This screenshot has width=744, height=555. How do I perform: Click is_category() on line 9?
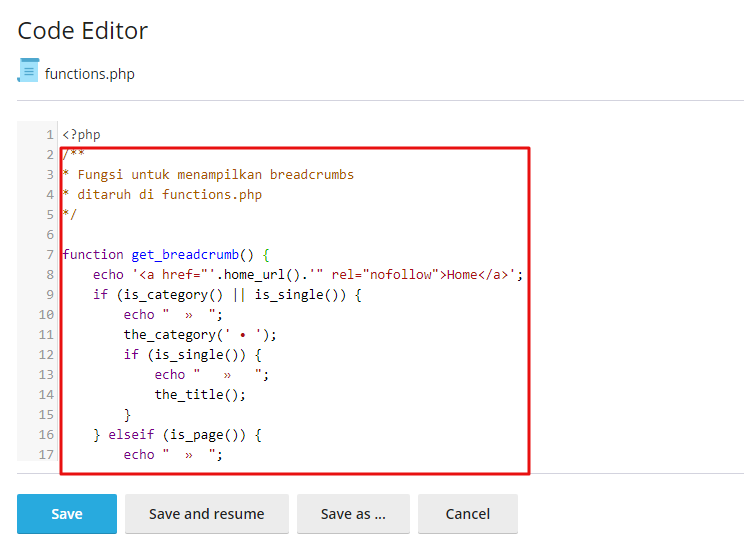173,295
